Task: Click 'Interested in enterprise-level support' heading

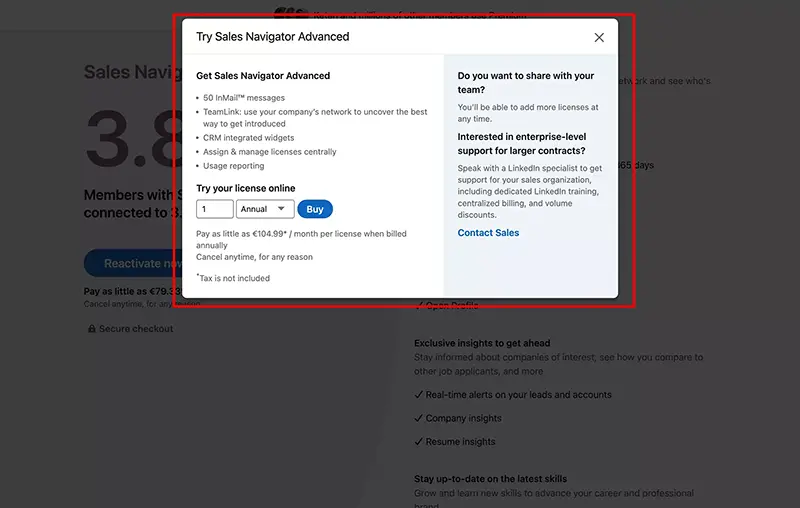Action: (x=522, y=144)
